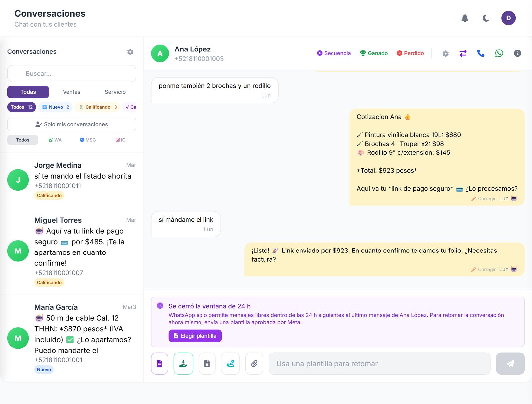Screen dimensions: 532x404
Task: Toggle dark mode moon icon
Action: 486,18
